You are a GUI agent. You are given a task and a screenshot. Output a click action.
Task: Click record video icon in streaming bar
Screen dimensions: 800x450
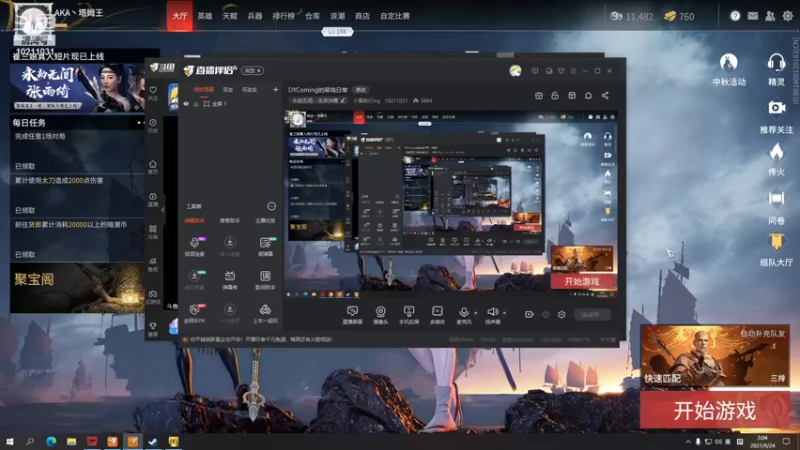point(529,314)
